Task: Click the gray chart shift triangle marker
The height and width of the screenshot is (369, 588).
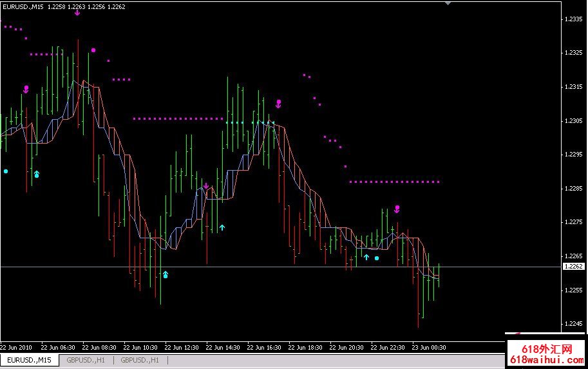Action: pos(448,3)
